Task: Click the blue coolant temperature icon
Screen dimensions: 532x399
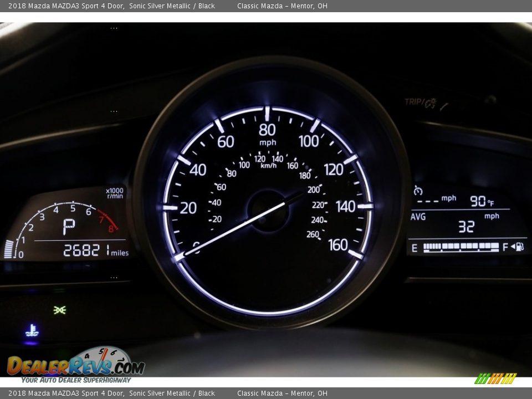Action: click(32, 331)
